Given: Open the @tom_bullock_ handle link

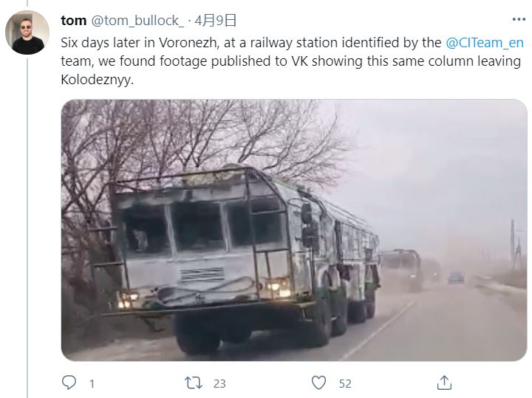Looking at the screenshot, I should [x=137, y=21].
